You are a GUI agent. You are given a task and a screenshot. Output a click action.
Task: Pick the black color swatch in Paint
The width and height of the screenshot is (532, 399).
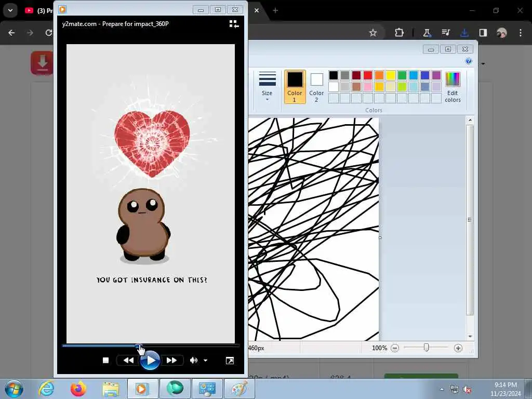pos(334,75)
